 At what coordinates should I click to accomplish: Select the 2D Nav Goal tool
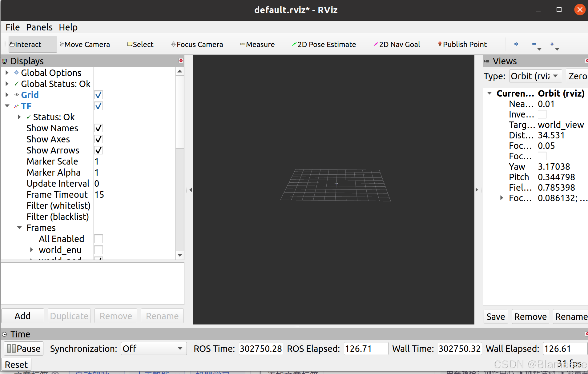[397, 44]
